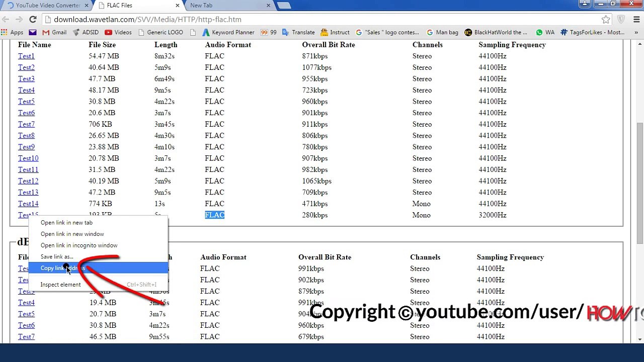Open the purple mail bookmark icon
Viewport: 644px width, 362px height.
33,32
